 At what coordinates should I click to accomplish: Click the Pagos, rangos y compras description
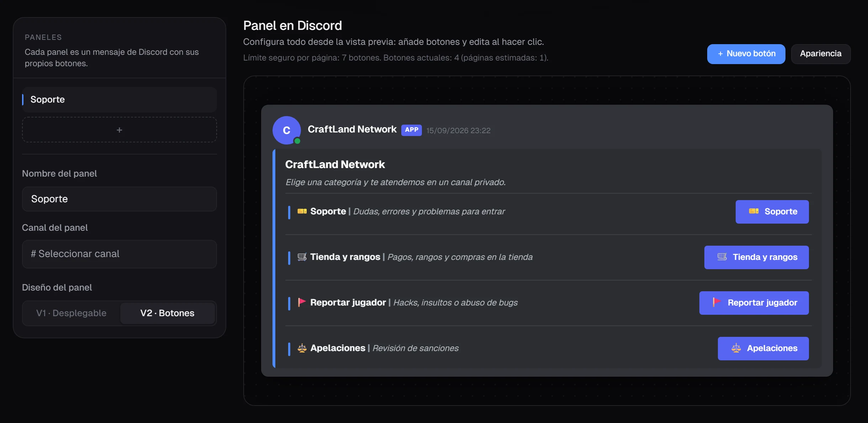coord(460,257)
